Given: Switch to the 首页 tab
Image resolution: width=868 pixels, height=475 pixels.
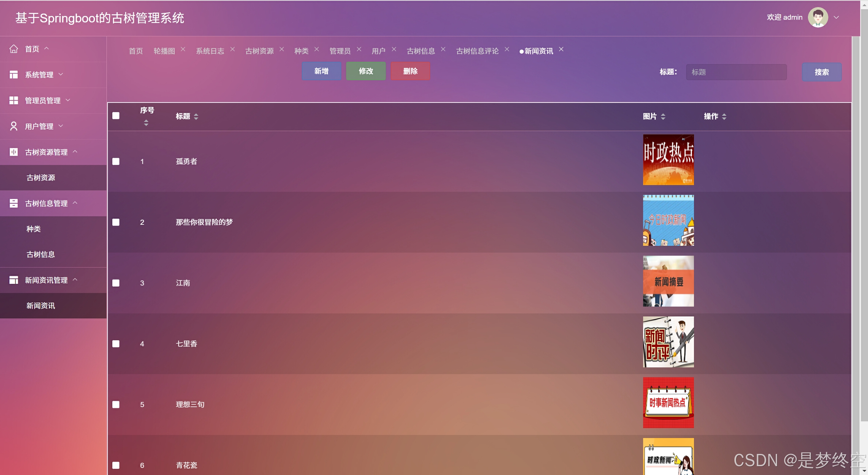Looking at the screenshot, I should click(136, 51).
